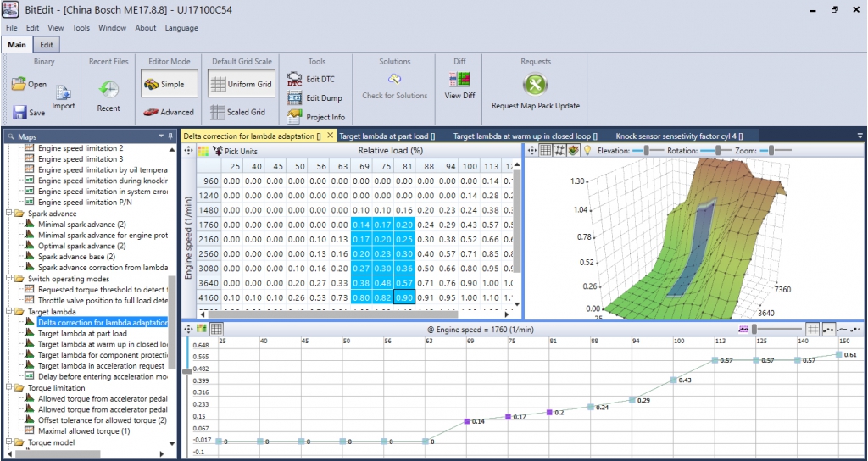This screenshot has height=461, width=868.
Task: Collapse the Torque limitation folder
Action: 8,387
